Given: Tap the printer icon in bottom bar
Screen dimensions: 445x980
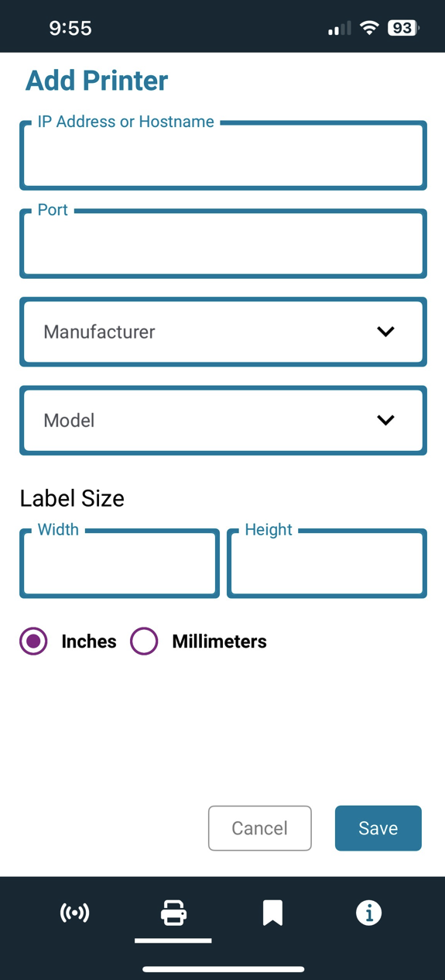Looking at the screenshot, I should [173, 913].
